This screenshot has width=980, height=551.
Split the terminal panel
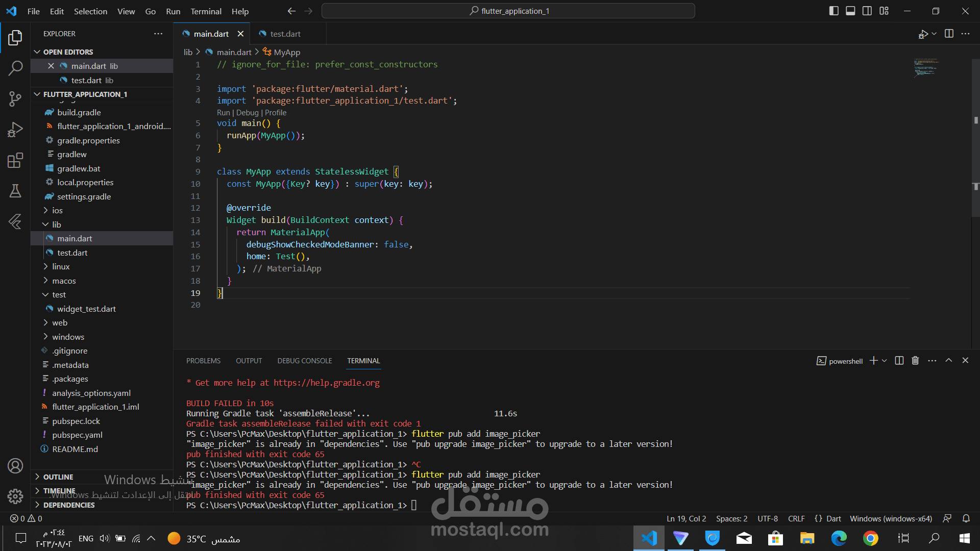pyautogui.click(x=899, y=361)
